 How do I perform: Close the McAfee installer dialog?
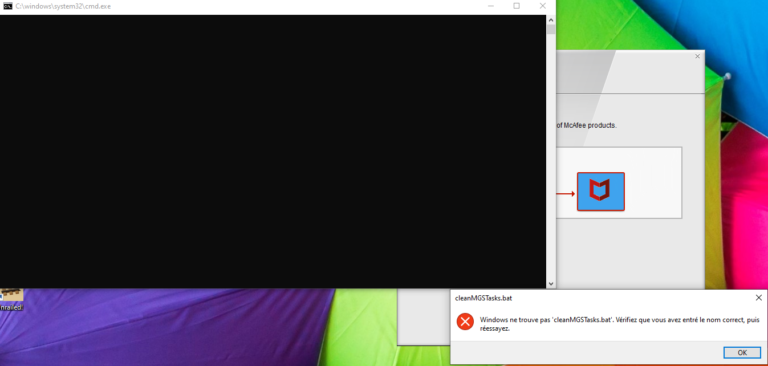pos(697,56)
